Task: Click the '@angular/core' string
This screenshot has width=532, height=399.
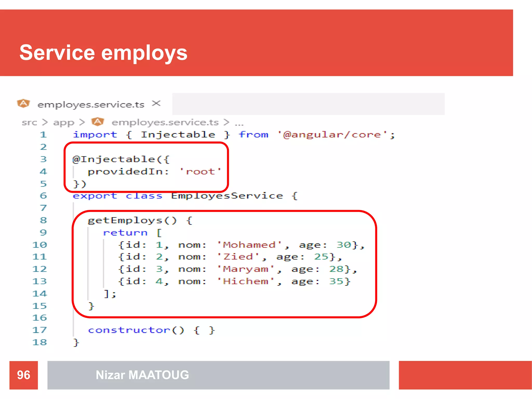Action: [x=332, y=135]
